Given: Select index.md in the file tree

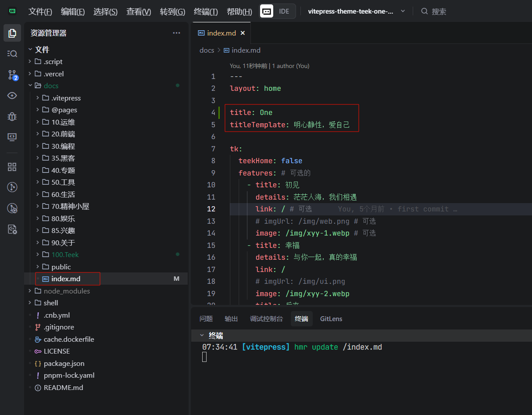Looking at the screenshot, I should coord(106,279).
